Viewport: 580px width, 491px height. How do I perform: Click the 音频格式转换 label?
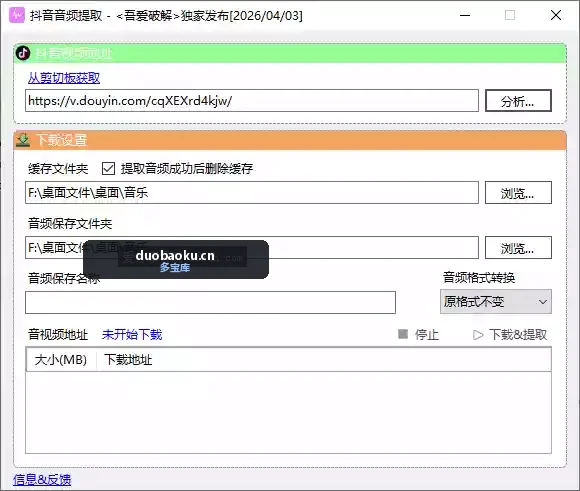click(x=479, y=278)
